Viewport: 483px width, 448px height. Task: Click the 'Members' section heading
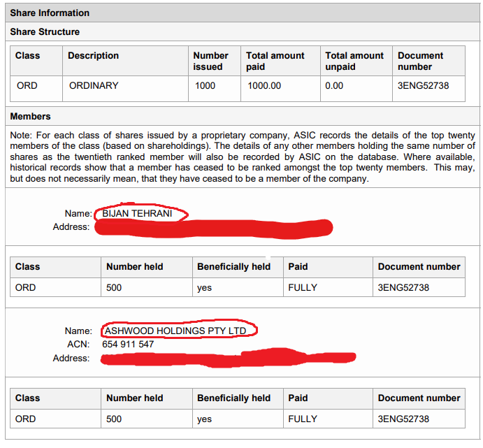(x=30, y=117)
